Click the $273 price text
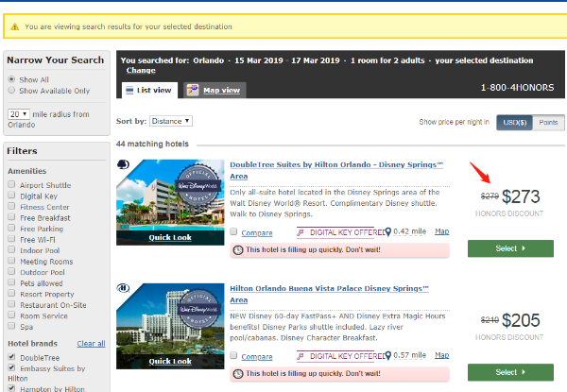 coord(521,196)
